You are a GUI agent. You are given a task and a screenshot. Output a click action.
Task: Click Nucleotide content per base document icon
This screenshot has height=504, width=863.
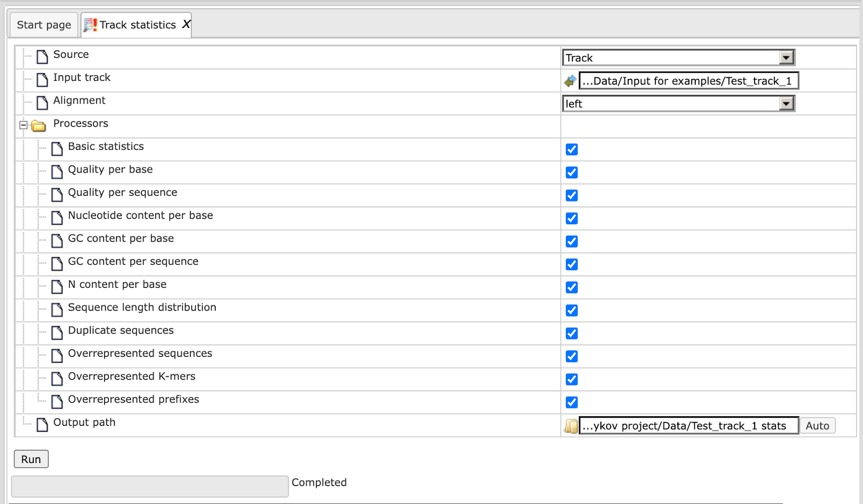(x=57, y=218)
